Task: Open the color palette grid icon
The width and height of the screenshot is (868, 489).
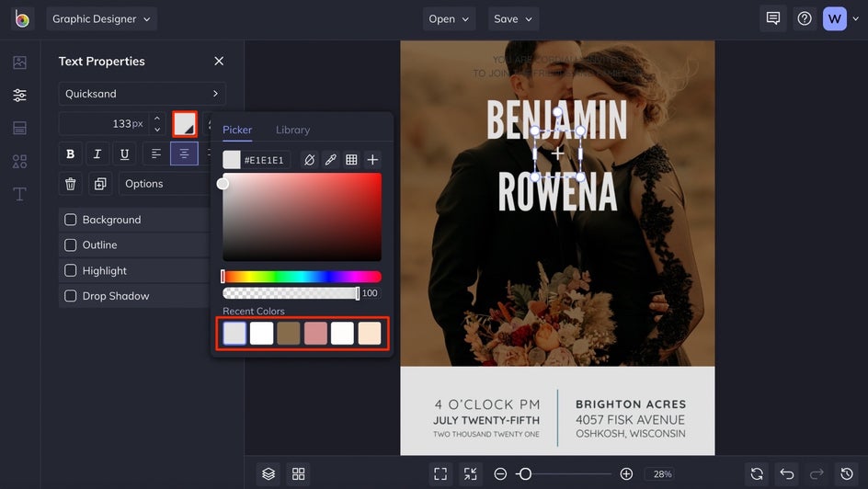Action: (x=351, y=160)
